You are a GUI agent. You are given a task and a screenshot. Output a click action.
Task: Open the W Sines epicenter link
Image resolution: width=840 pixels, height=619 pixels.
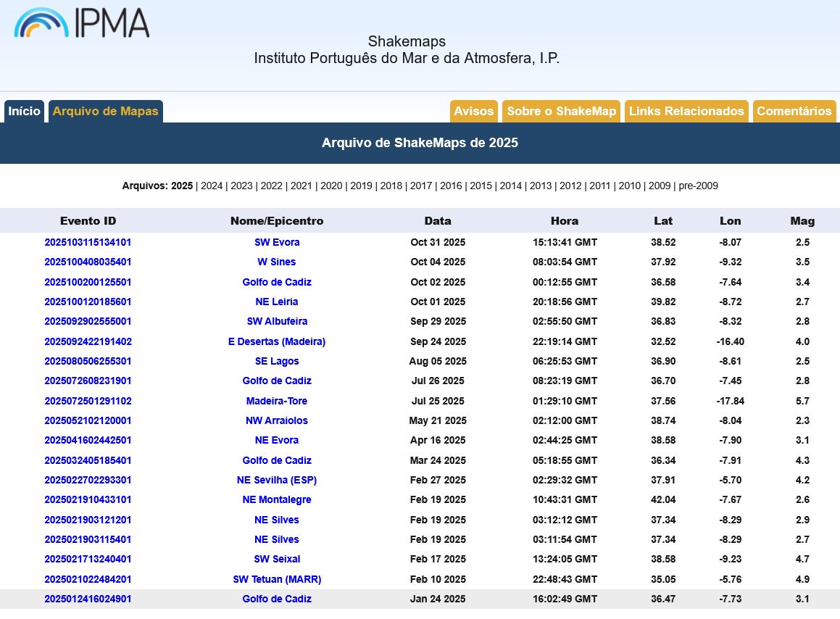coord(276,262)
